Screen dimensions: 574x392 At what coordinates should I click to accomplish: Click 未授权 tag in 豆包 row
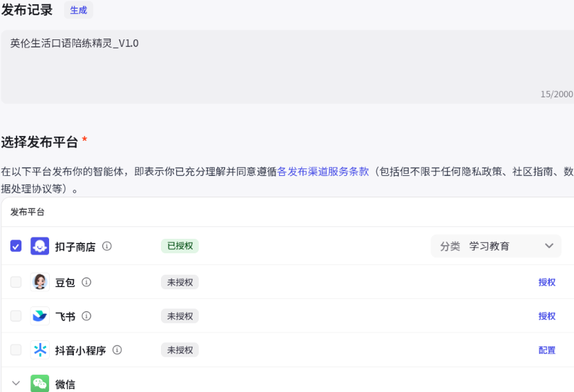(x=180, y=282)
